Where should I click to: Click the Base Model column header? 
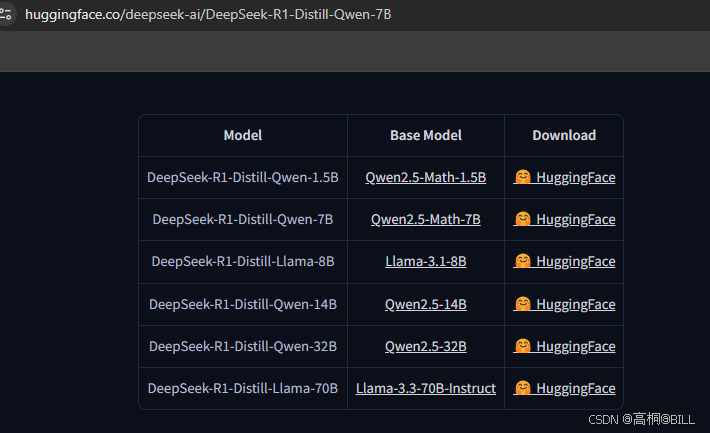click(x=426, y=135)
